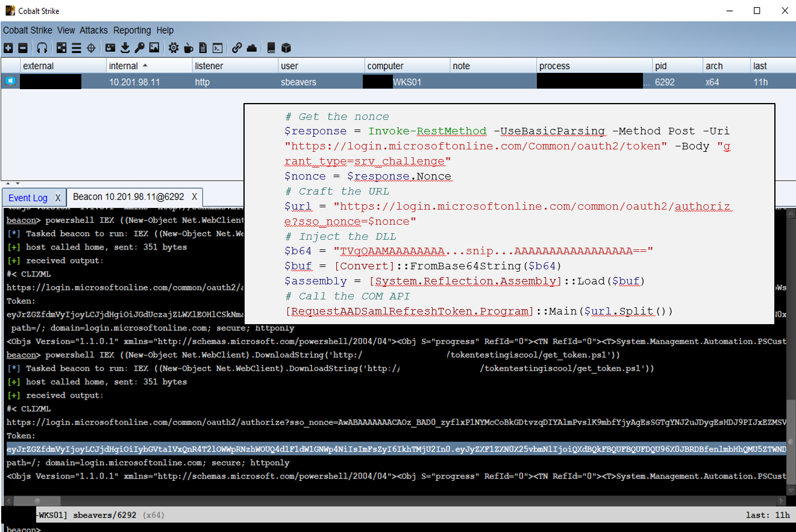
Task: Click the WKS01 computer cell
Action: click(407, 82)
